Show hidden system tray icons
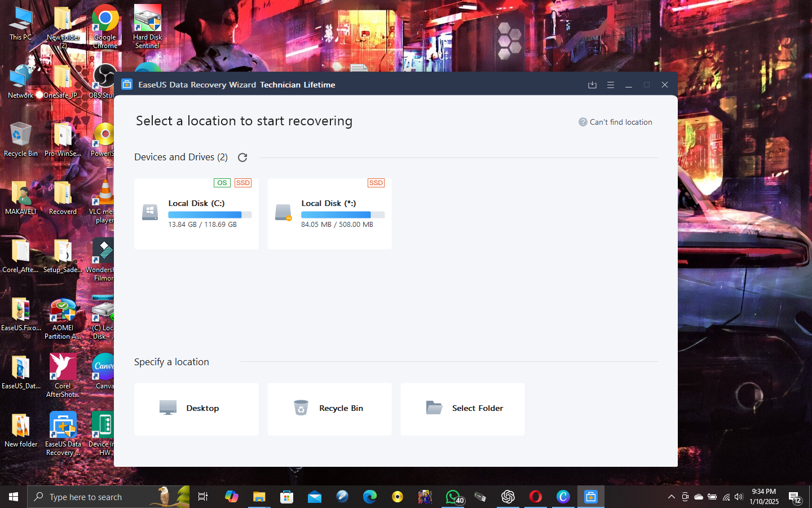This screenshot has height=508, width=812. click(671, 497)
